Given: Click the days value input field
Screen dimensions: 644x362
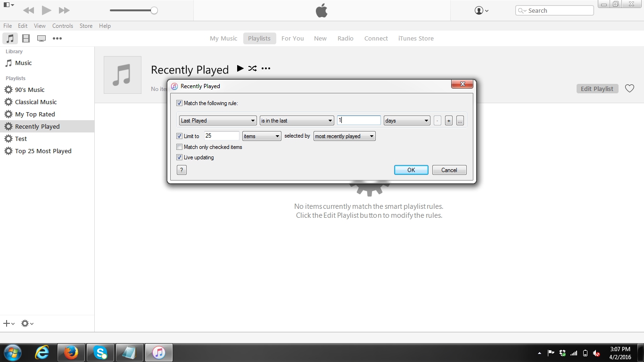Looking at the screenshot, I should click(x=359, y=120).
